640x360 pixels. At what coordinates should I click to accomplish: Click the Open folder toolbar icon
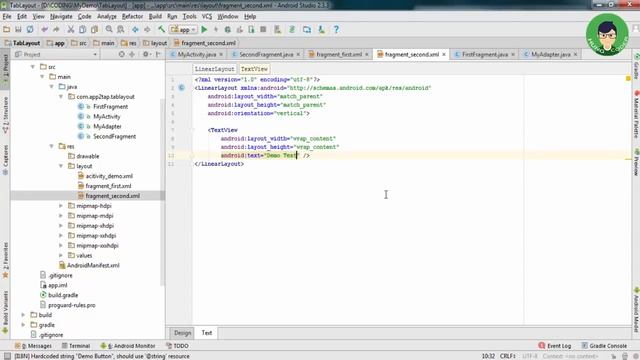pyautogui.click(x=7, y=29)
